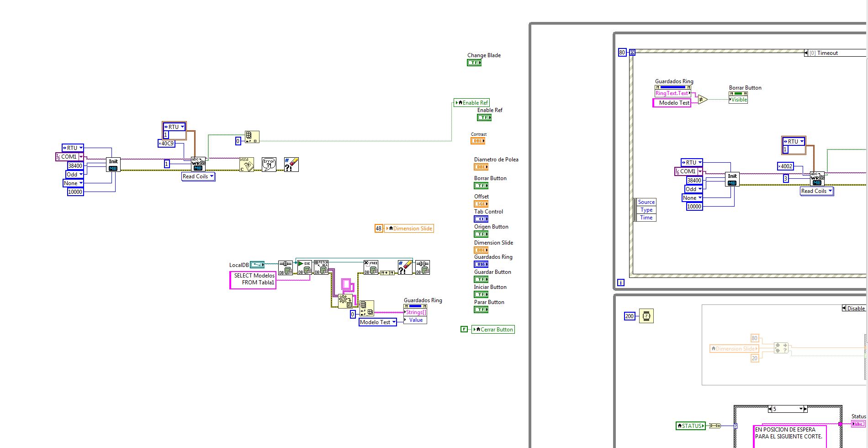Select the Dimension Slide terminal in the list
The height and width of the screenshot is (448, 868).
click(481, 250)
